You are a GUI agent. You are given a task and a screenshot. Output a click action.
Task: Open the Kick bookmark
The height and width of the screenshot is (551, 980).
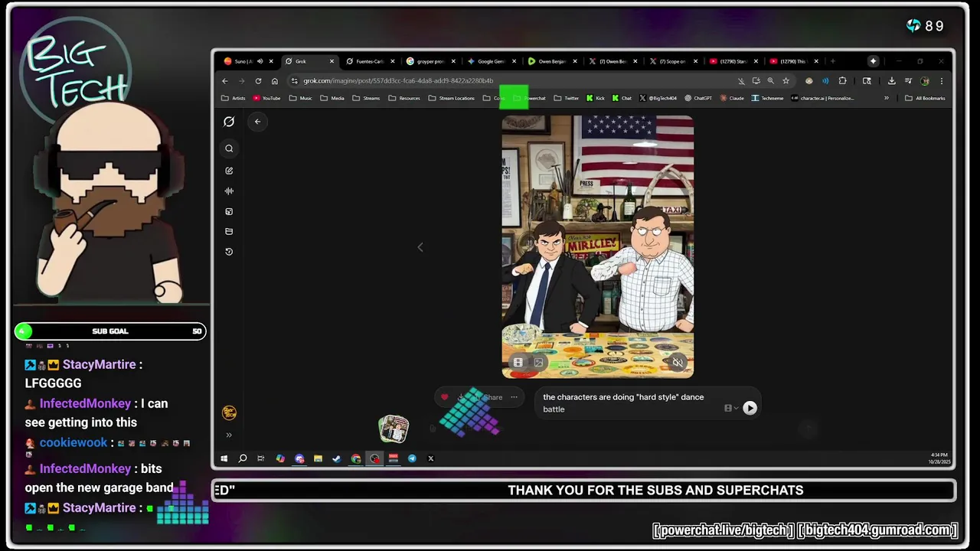coord(596,98)
